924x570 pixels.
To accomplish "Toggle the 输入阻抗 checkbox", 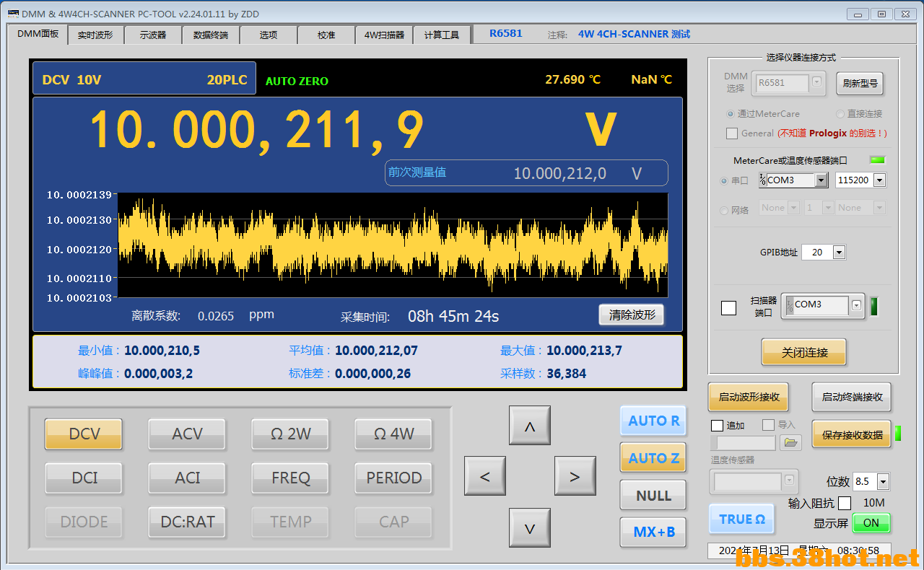I will click(845, 503).
